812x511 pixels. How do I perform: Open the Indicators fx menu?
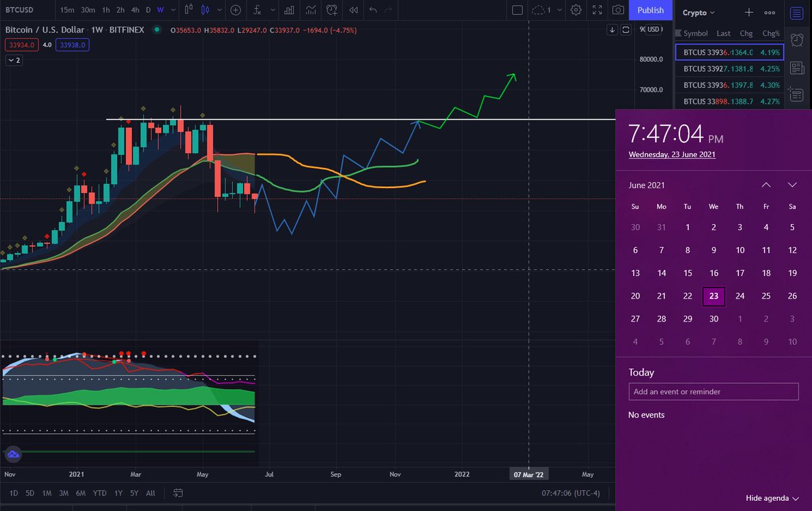coord(257,10)
